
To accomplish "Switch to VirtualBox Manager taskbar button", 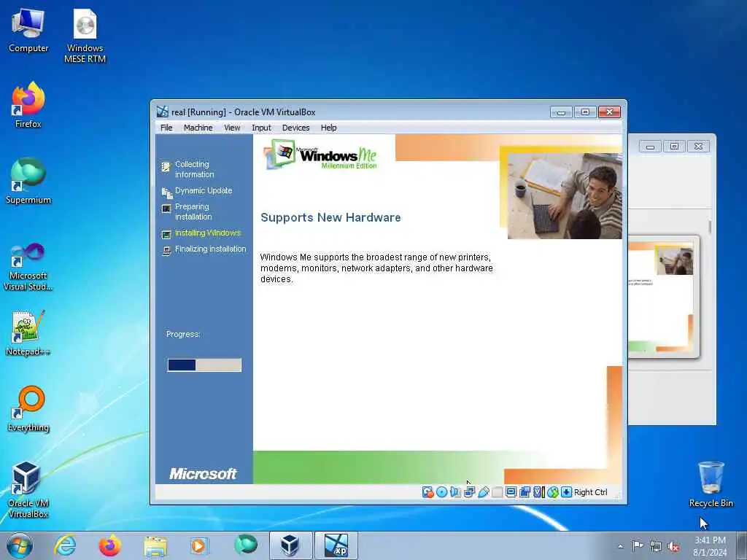I will coord(290,545).
